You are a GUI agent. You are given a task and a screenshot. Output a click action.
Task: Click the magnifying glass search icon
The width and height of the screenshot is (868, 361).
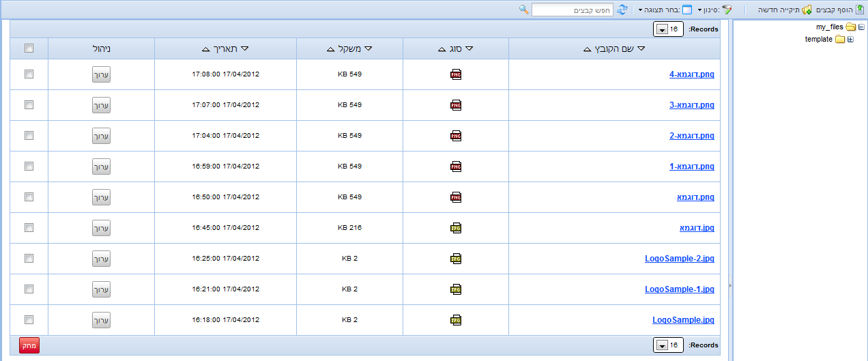click(x=524, y=10)
